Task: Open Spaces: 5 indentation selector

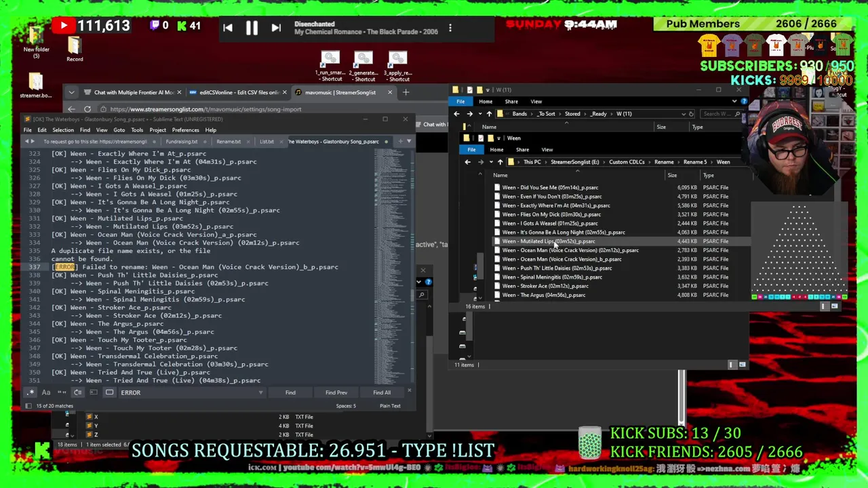Action: pyautogui.click(x=346, y=406)
